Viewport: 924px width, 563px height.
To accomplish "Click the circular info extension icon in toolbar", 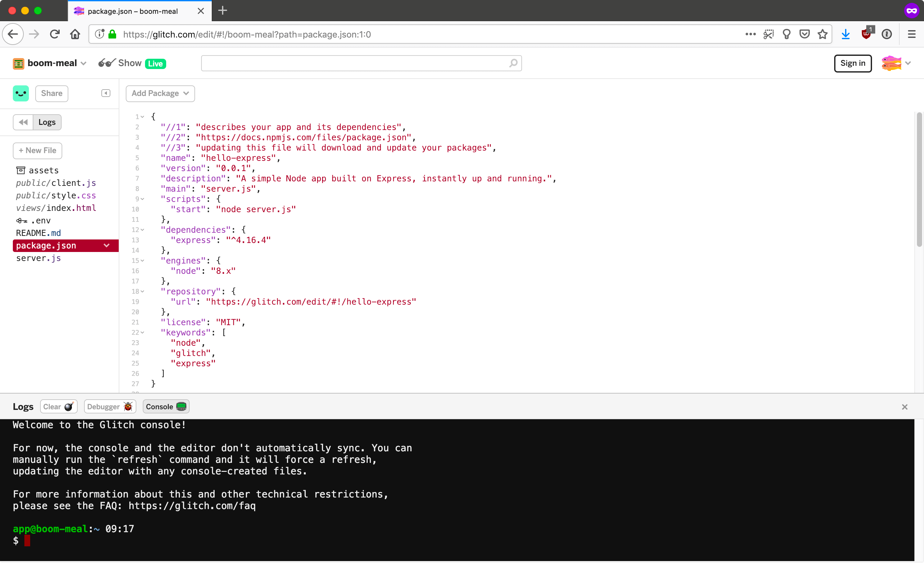I will coord(887,35).
